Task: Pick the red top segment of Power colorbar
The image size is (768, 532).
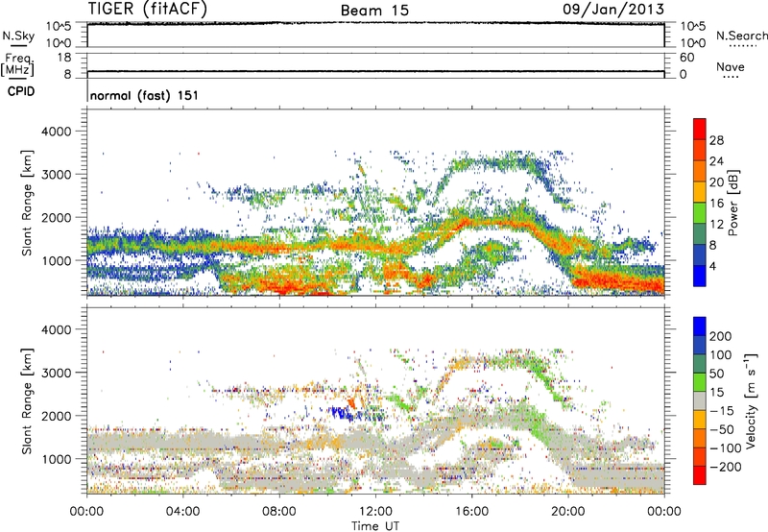Action: click(x=700, y=129)
